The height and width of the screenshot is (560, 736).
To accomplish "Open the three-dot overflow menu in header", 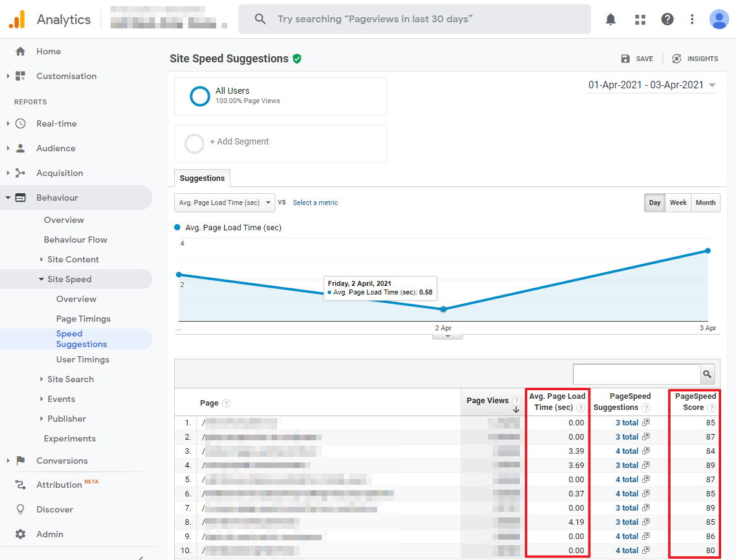I will tap(692, 19).
